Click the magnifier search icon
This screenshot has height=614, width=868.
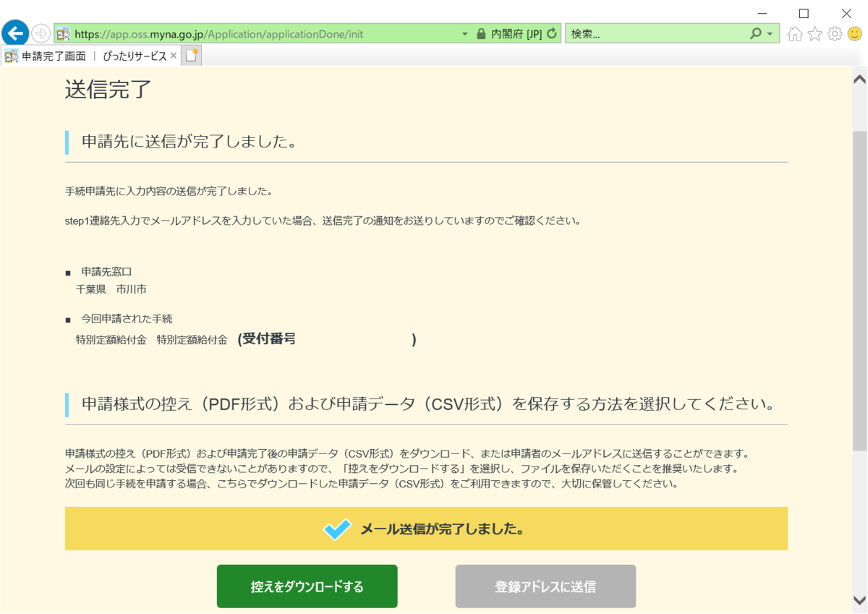(x=756, y=33)
